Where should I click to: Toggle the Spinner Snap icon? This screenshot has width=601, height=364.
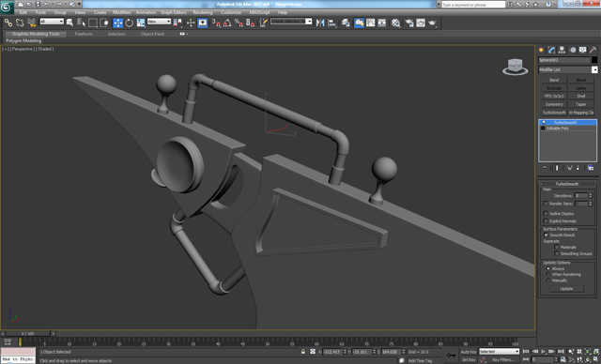tap(251, 23)
